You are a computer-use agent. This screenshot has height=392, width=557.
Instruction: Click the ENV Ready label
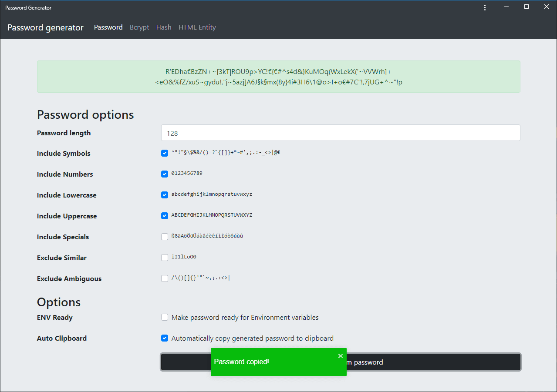[x=55, y=318]
